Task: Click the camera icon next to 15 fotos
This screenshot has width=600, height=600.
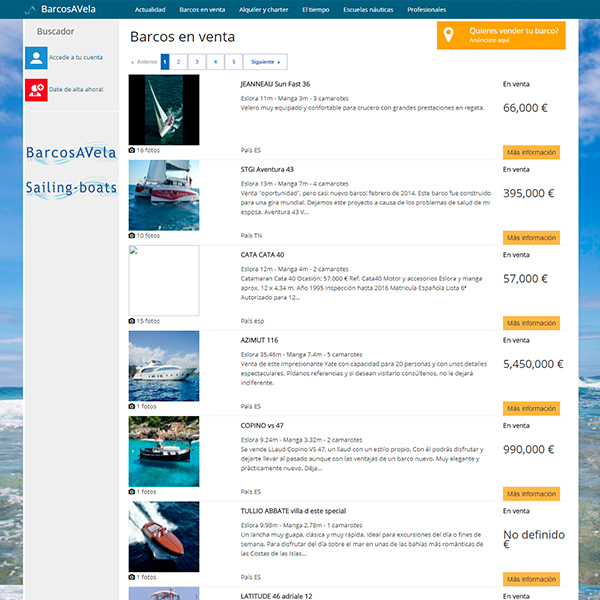Action: click(x=132, y=321)
